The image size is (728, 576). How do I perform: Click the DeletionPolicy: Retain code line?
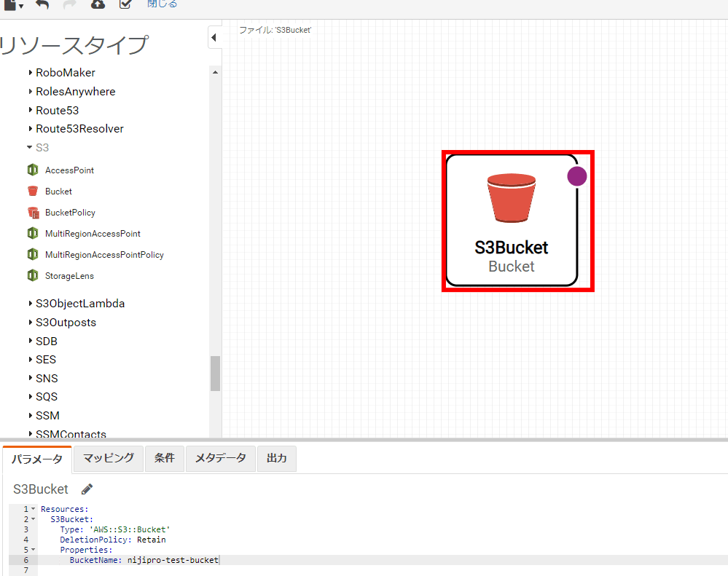pyautogui.click(x=113, y=540)
